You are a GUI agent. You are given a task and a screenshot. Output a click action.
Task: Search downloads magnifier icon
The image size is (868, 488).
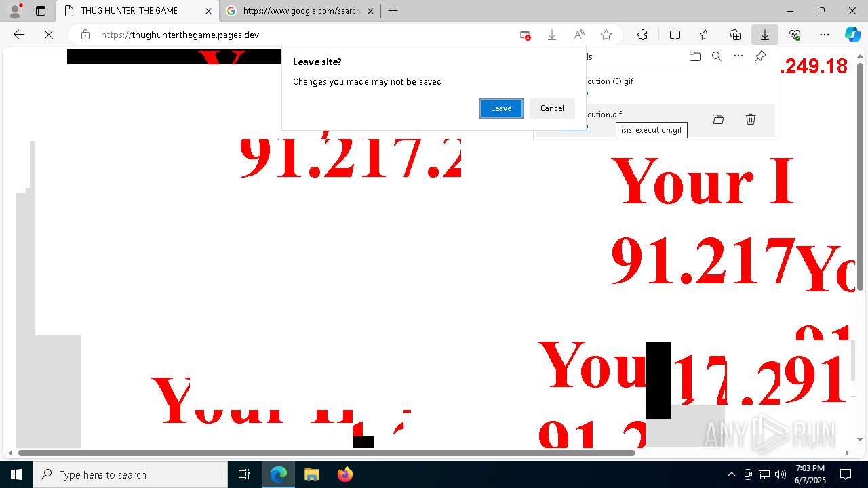pyautogui.click(x=717, y=56)
